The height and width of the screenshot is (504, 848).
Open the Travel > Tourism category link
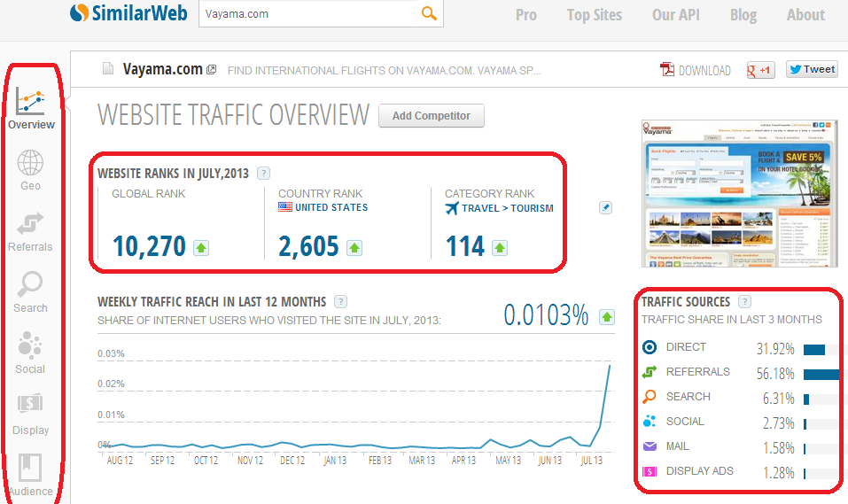pos(507,208)
